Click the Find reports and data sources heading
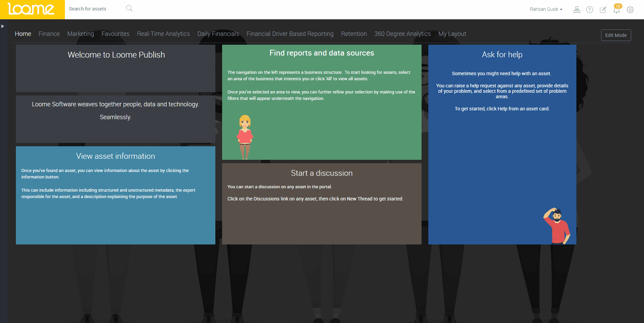Image resolution: width=644 pixels, height=323 pixels. (x=322, y=53)
